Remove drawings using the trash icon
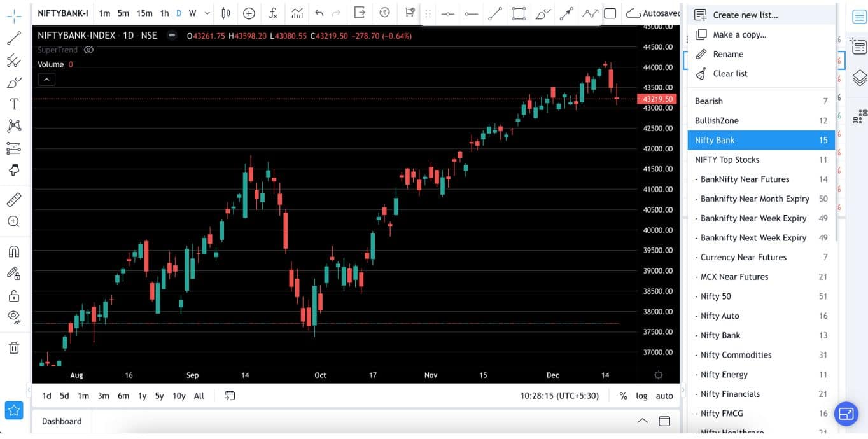Viewport: 868px width, 439px height. (13, 347)
